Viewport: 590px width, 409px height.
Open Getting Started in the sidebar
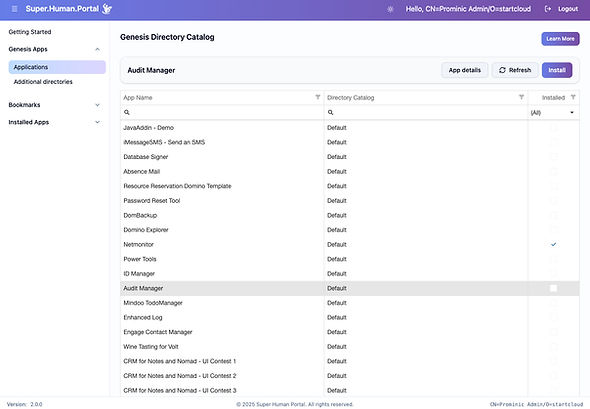(x=30, y=32)
